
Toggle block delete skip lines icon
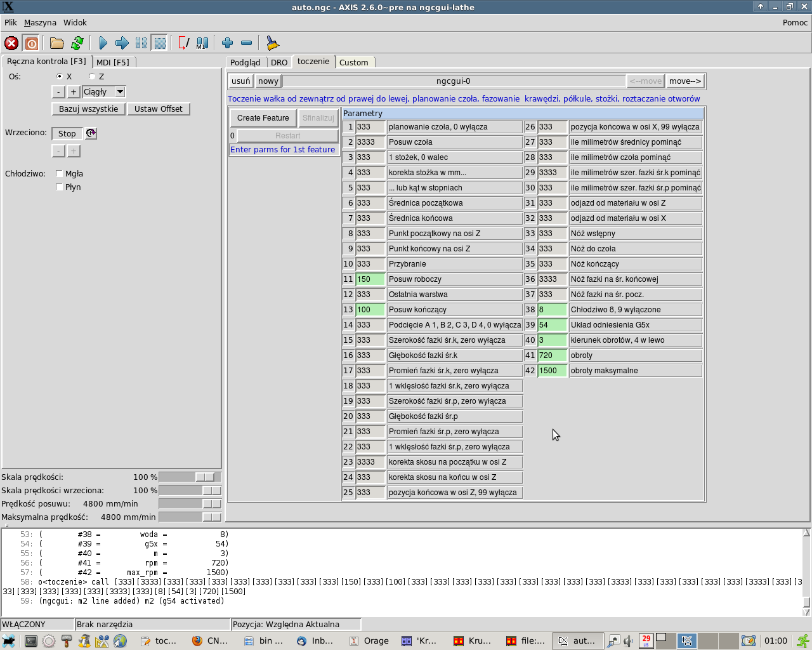pyautogui.click(x=183, y=43)
